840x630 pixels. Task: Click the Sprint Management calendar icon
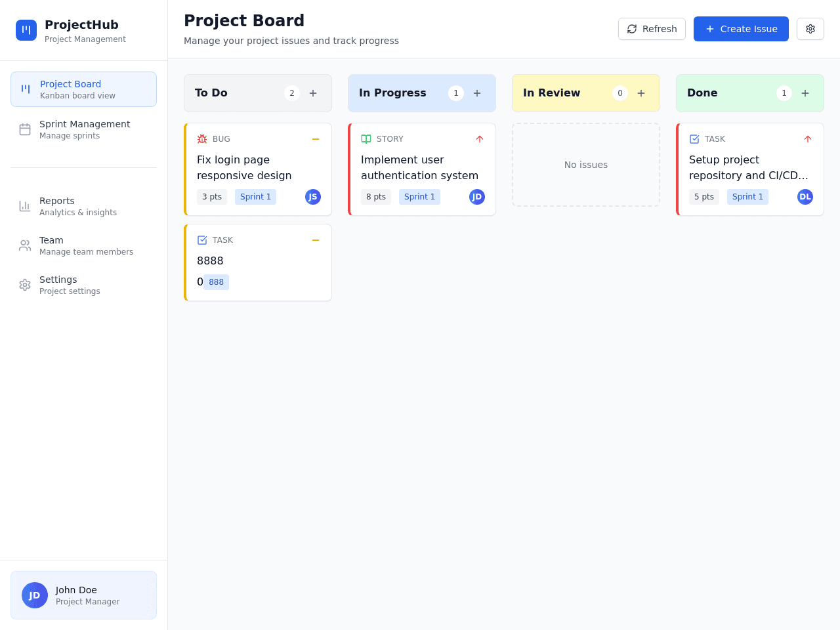pos(25,129)
